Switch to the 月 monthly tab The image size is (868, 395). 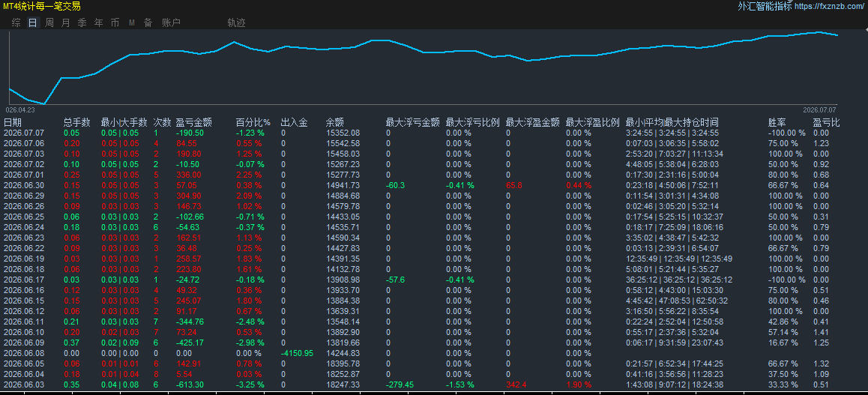66,22
